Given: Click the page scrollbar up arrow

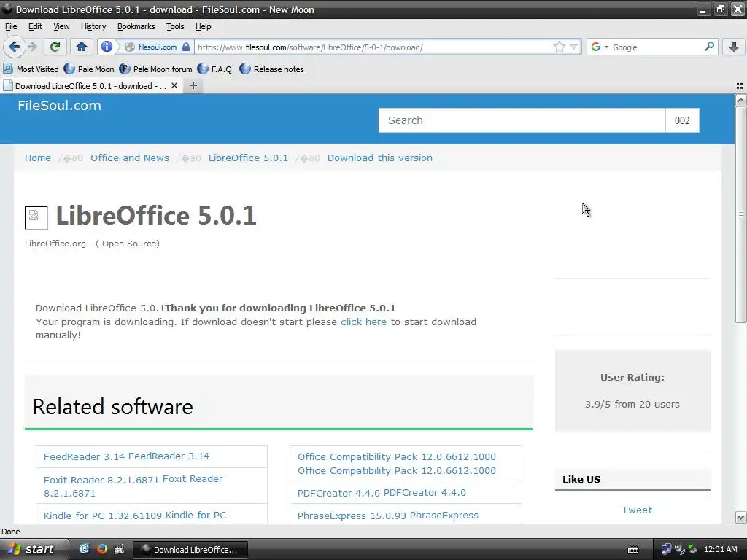Looking at the screenshot, I should (x=740, y=100).
